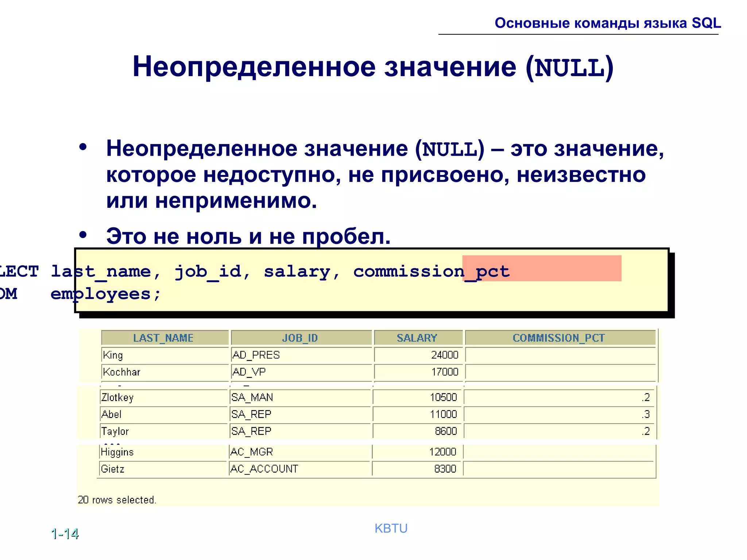747x560 pixels.
Task: Select the 'Zlotkey' last name cell
Action: coord(163,397)
